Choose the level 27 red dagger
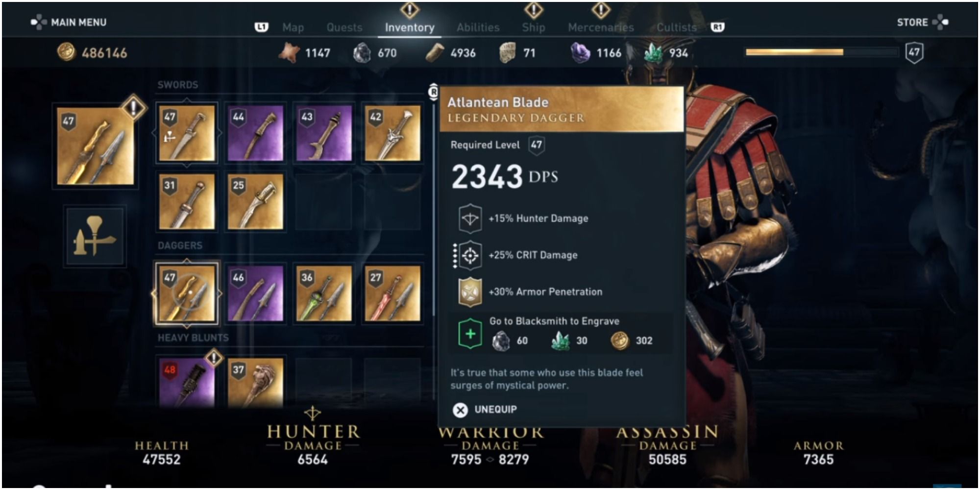The image size is (980, 490). click(x=392, y=294)
